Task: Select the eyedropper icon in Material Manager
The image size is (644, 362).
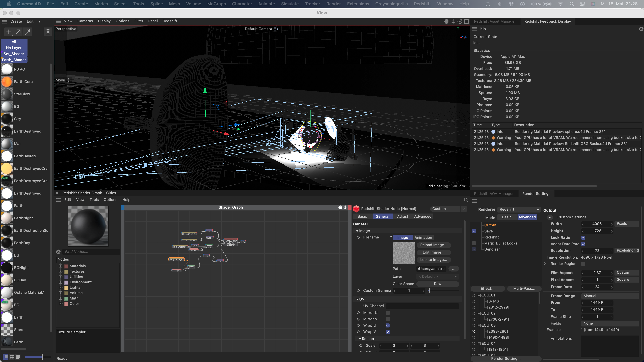Action: [x=28, y=32]
